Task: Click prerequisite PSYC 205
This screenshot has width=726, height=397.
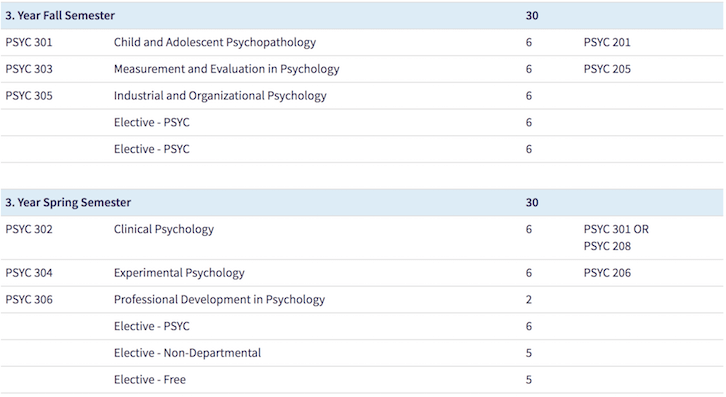Action: coord(607,69)
